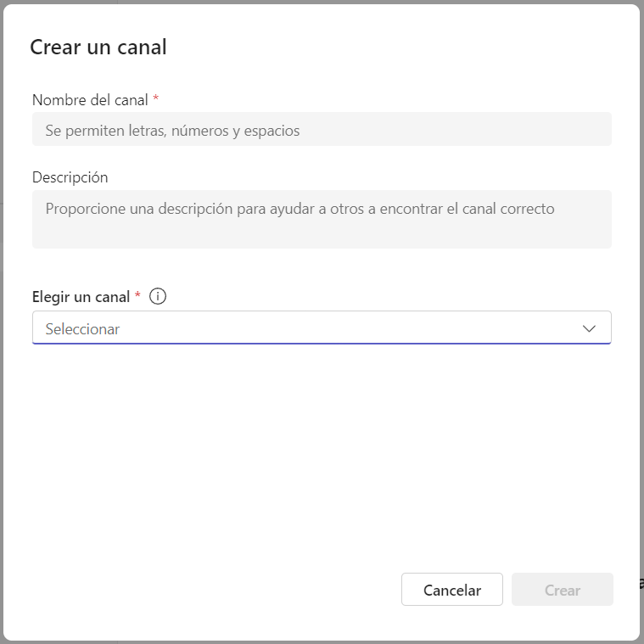Click the empty area below the Seleccionar dropdown

coord(322,451)
